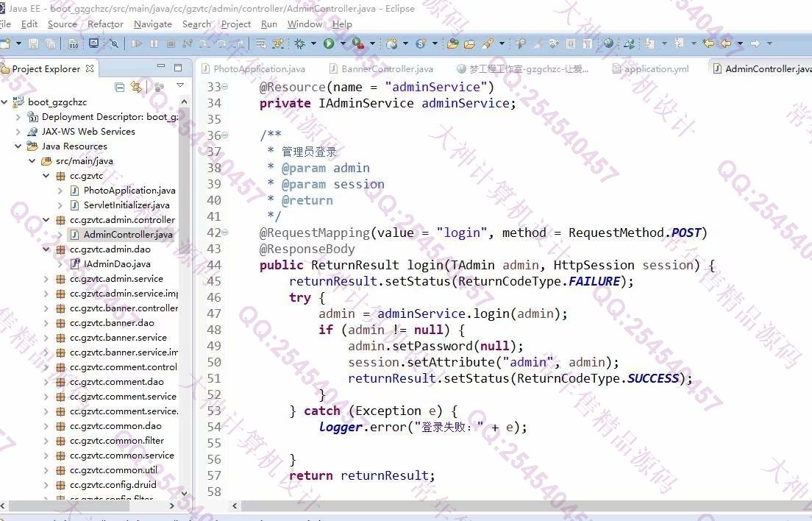Collapse the boot_gzgchzc project node

point(4,102)
